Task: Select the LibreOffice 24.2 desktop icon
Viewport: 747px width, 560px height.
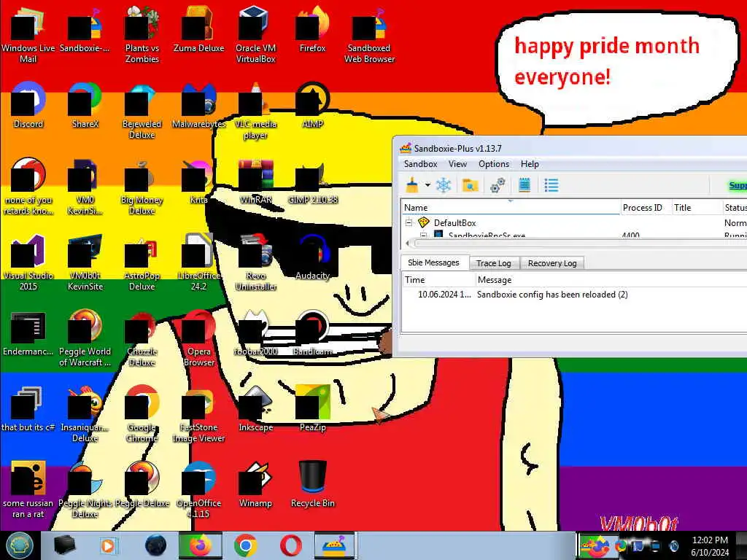Action: pyautogui.click(x=198, y=262)
